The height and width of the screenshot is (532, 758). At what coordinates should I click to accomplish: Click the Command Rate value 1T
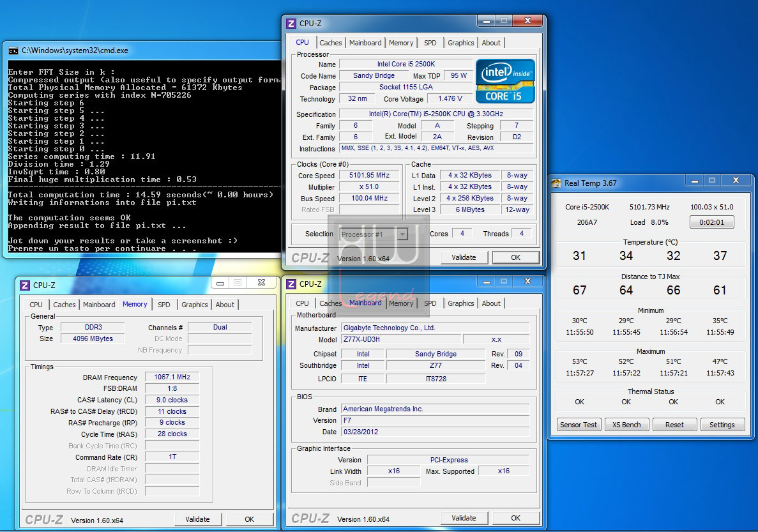tap(172, 457)
